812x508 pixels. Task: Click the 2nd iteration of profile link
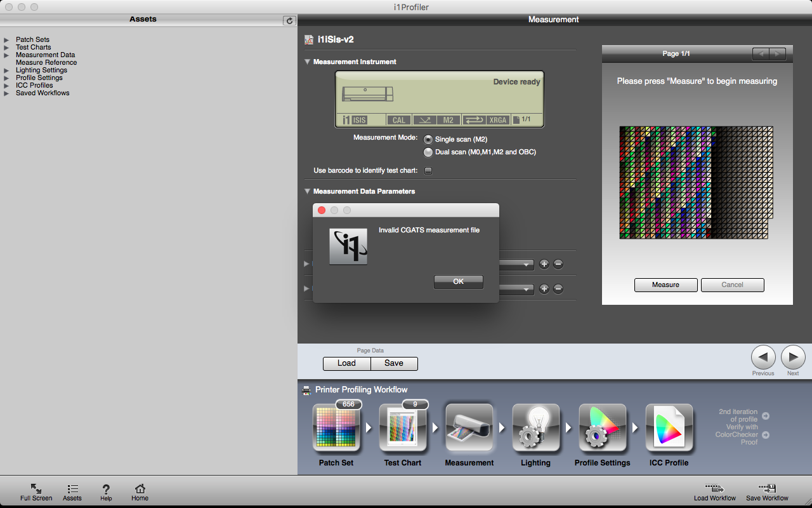[738, 416]
